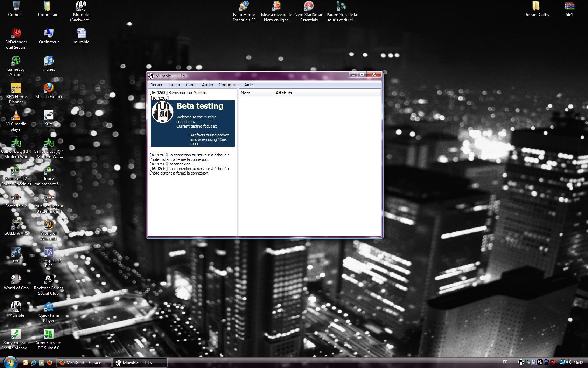Select the Rockstar Games Social Club icon
The width and height of the screenshot is (588, 368).
pyautogui.click(x=49, y=285)
